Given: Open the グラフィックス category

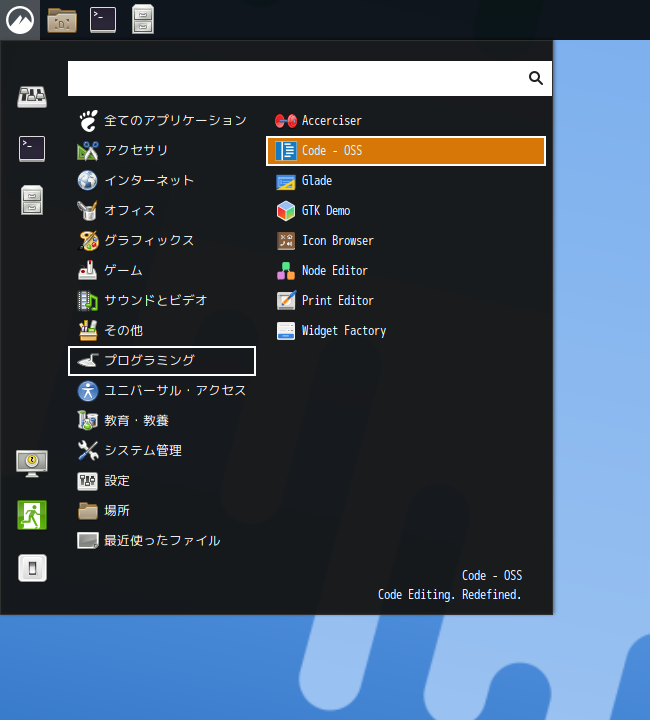Looking at the screenshot, I should click(162, 241).
